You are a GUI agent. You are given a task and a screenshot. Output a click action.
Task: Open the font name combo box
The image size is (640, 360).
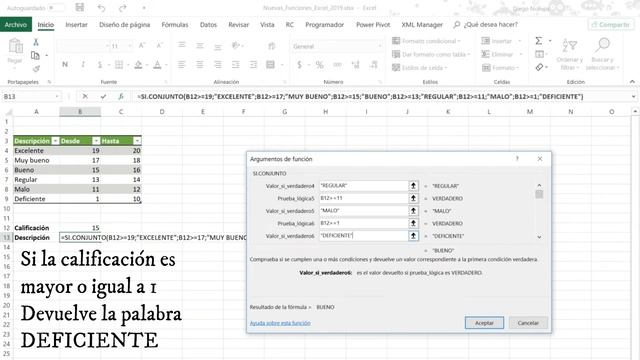83,46
